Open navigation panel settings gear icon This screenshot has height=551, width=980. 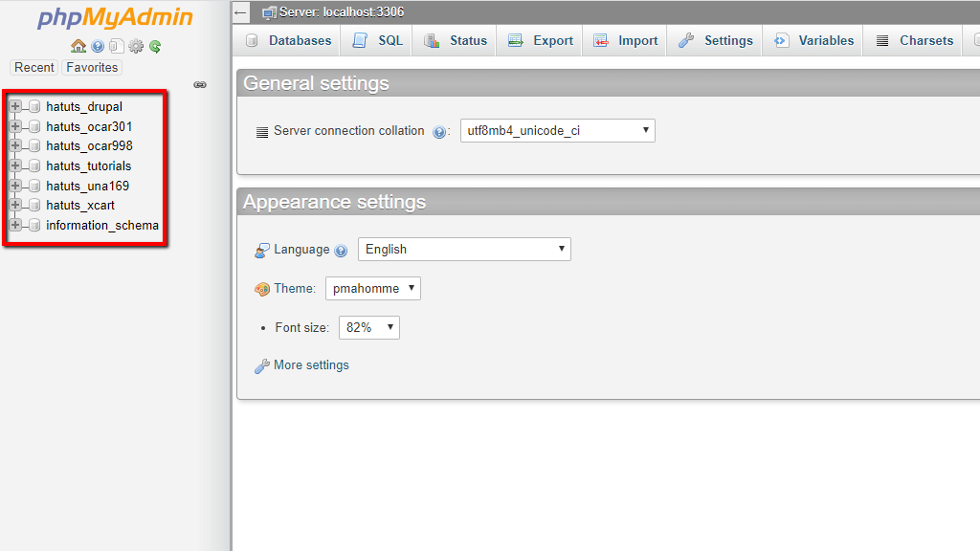tap(136, 46)
